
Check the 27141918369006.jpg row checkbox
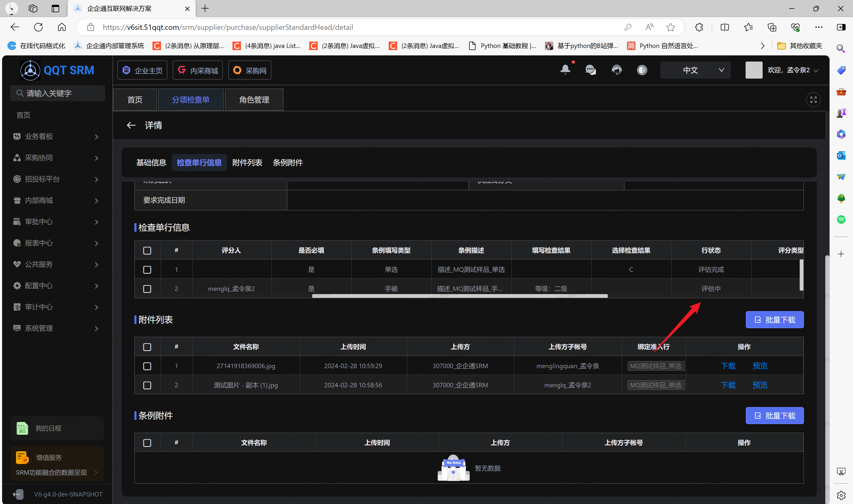tap(147, 366)
